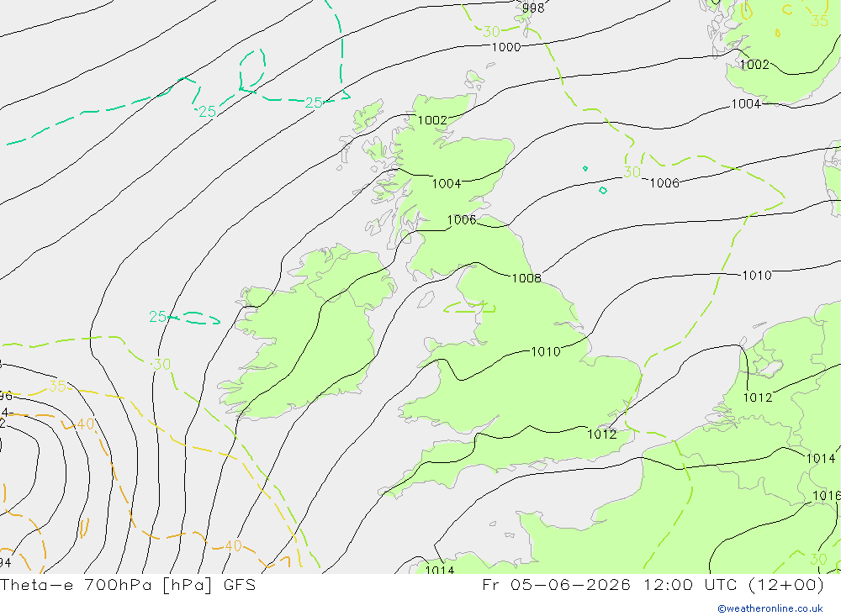
Task: Select the 1012 label over the Netherlands
Action: coord(758,398)
